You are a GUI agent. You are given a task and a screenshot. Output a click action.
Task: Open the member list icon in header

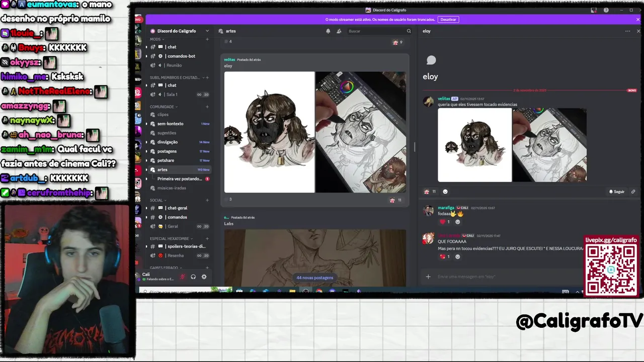tap(339, 31)
